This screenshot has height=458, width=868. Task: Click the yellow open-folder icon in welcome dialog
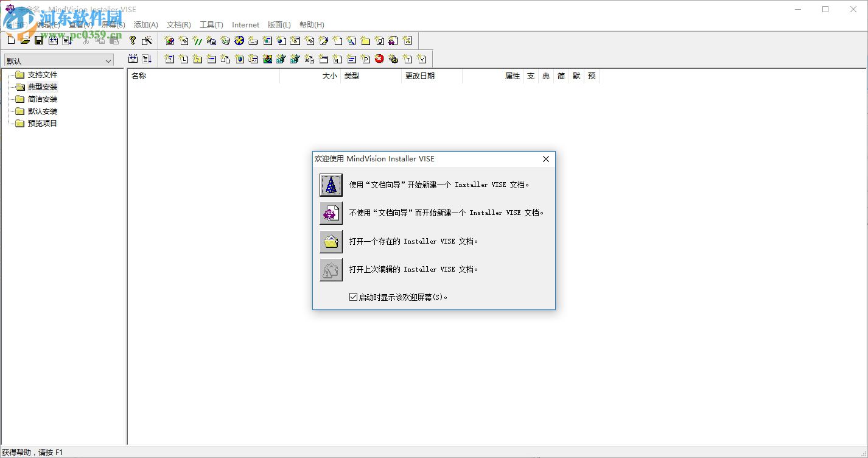click(x=331, y=242)
